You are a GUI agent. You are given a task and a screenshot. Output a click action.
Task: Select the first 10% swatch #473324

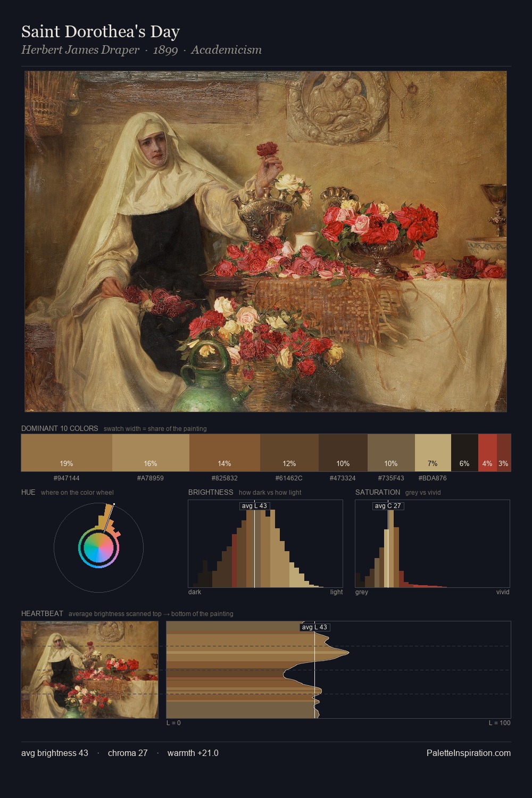(343, 453)
